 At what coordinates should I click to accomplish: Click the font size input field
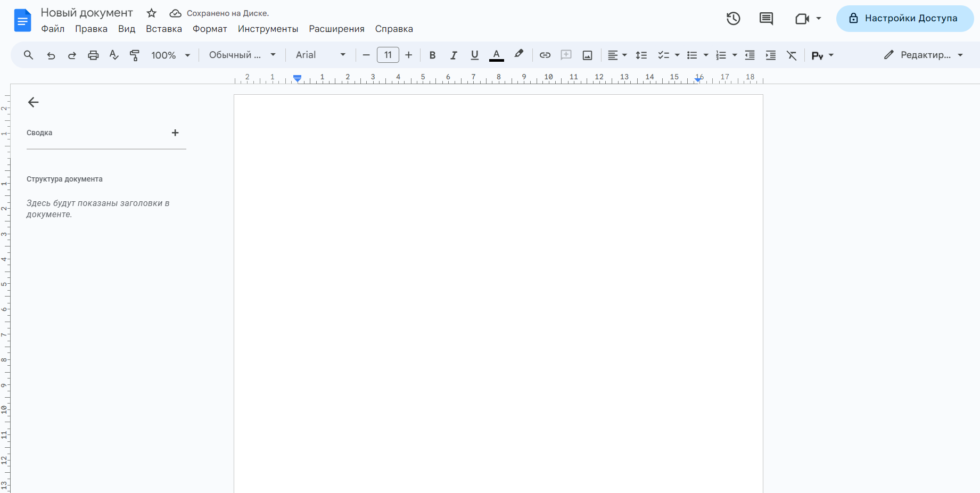click(x=388, y=55)
